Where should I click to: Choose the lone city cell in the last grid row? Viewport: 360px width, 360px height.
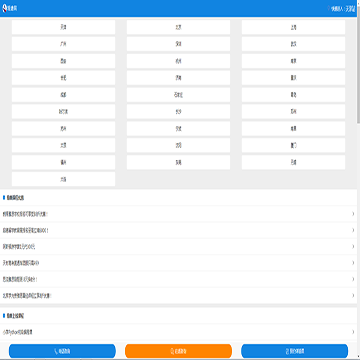[x=63, y=179]
